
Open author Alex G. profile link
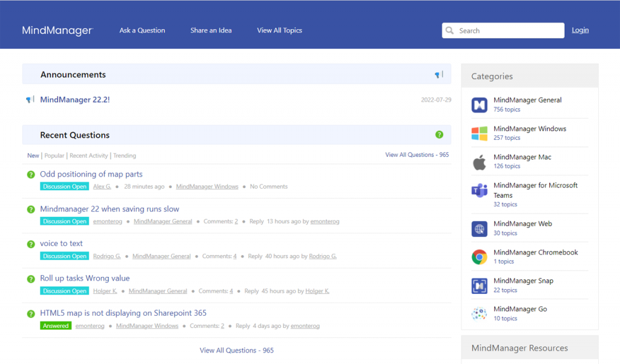[102, 186]
